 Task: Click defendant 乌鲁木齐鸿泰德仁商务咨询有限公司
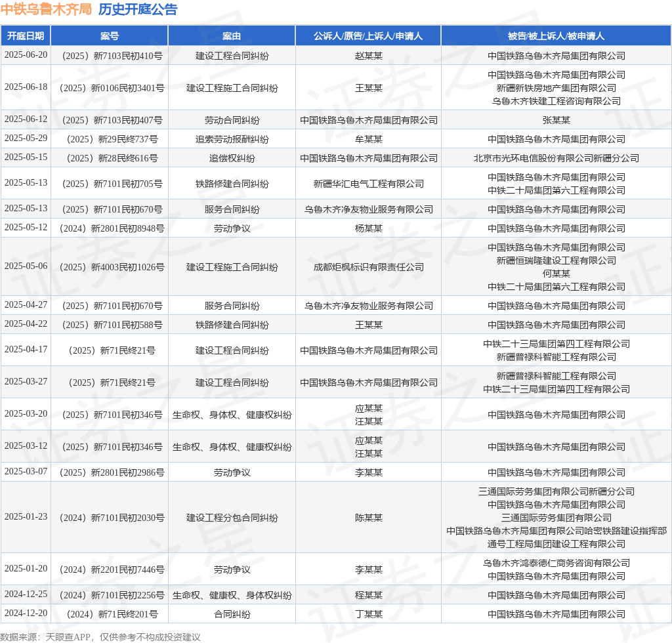556,563
